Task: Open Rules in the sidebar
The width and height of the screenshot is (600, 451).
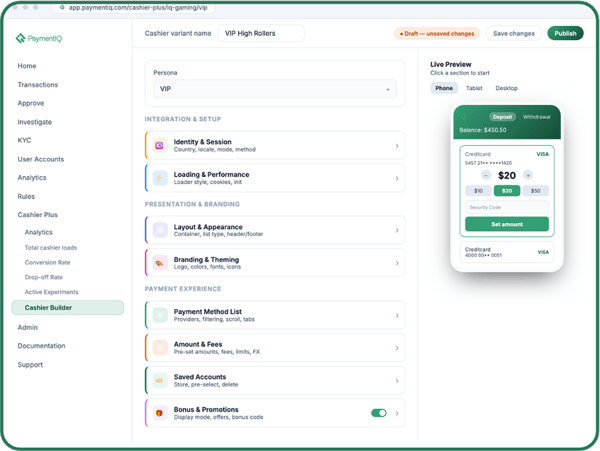Action: coord(26,196)
